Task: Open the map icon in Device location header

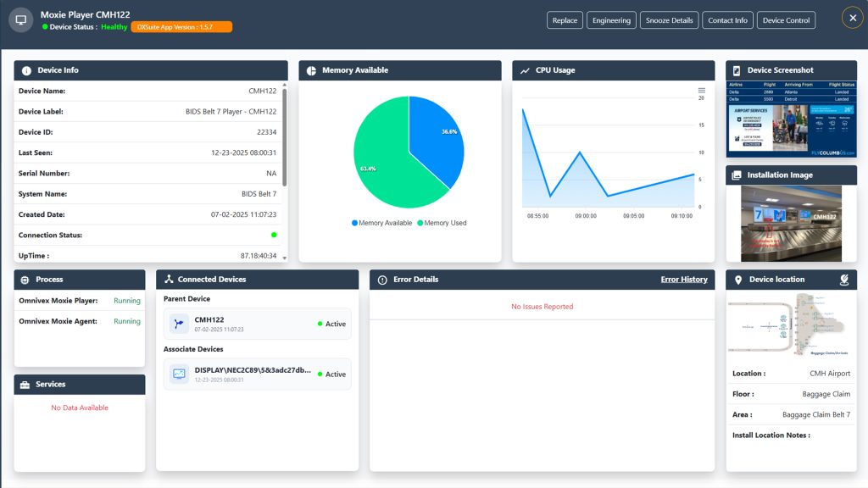Action: click(x=843, y=279)
